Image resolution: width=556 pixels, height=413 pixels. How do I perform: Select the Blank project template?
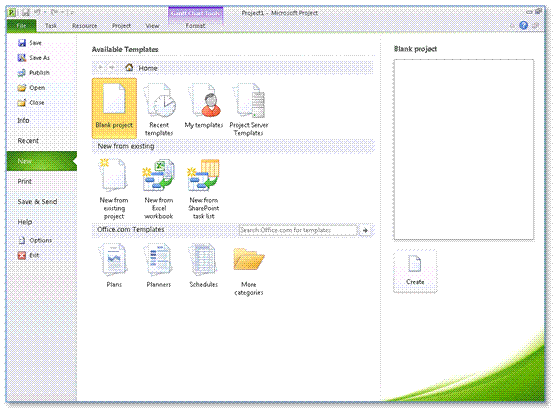114,108
